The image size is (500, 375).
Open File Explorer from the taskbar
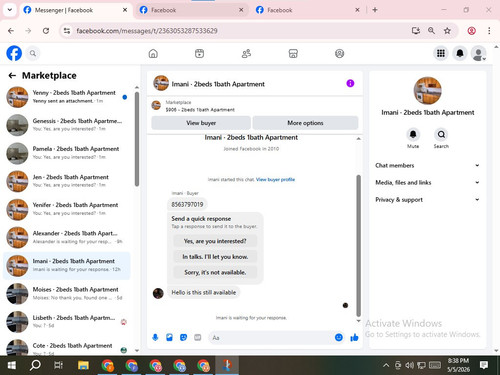[x=83, y=366]
